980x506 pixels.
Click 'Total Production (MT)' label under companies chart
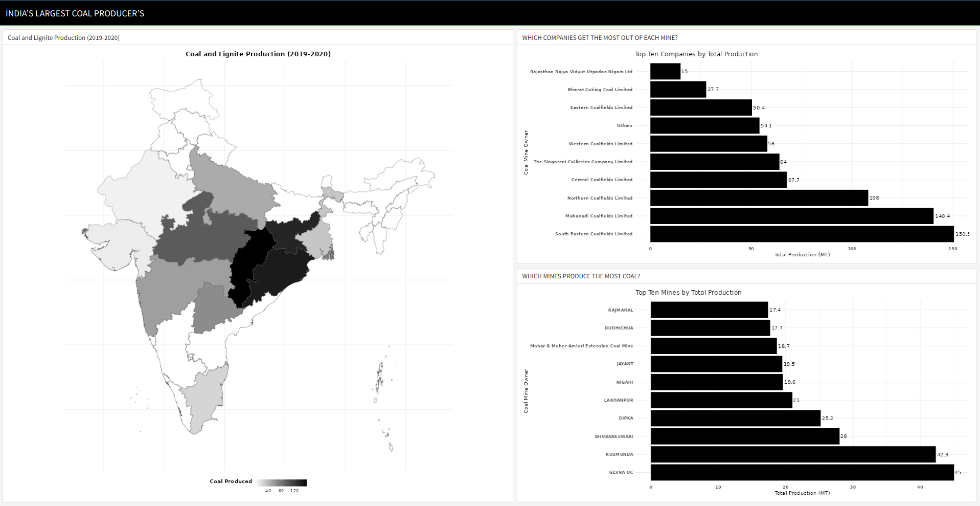(x=802, y=254)
